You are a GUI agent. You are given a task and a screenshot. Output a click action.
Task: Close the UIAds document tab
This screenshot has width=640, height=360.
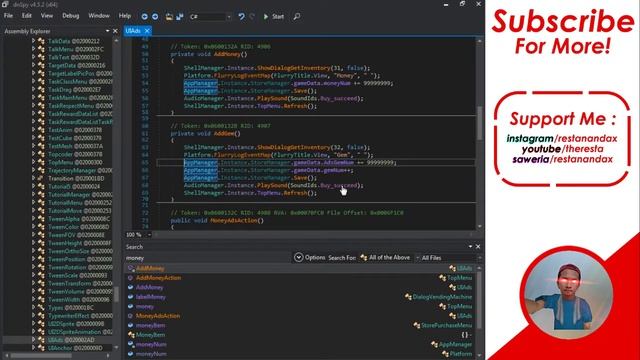click(147, 31)
